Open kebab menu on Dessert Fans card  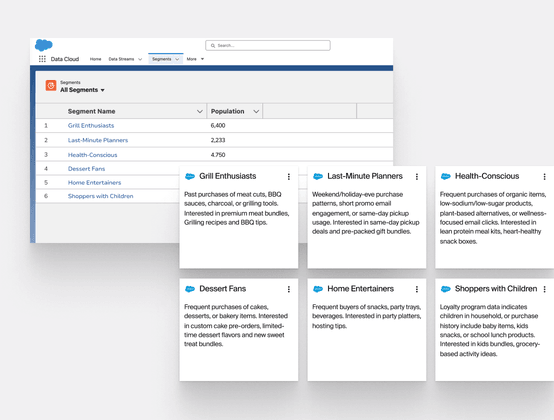(x=289, y=289)
